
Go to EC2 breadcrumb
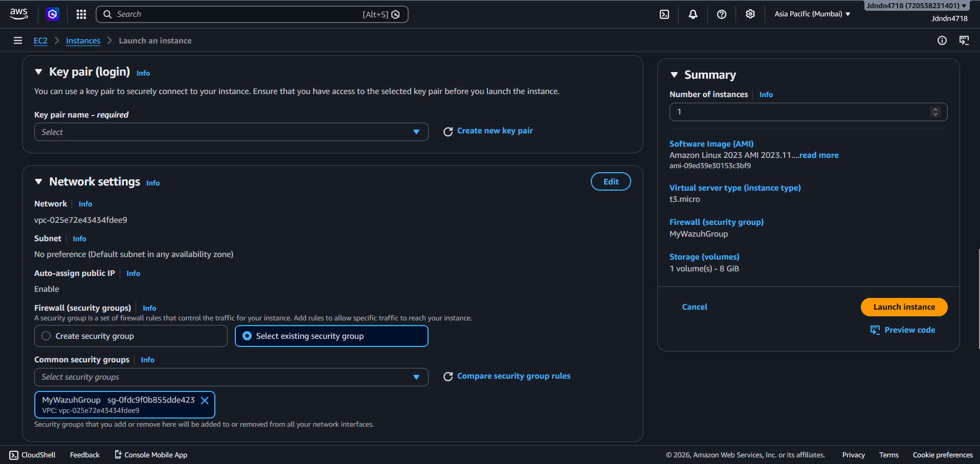point(40,41)
